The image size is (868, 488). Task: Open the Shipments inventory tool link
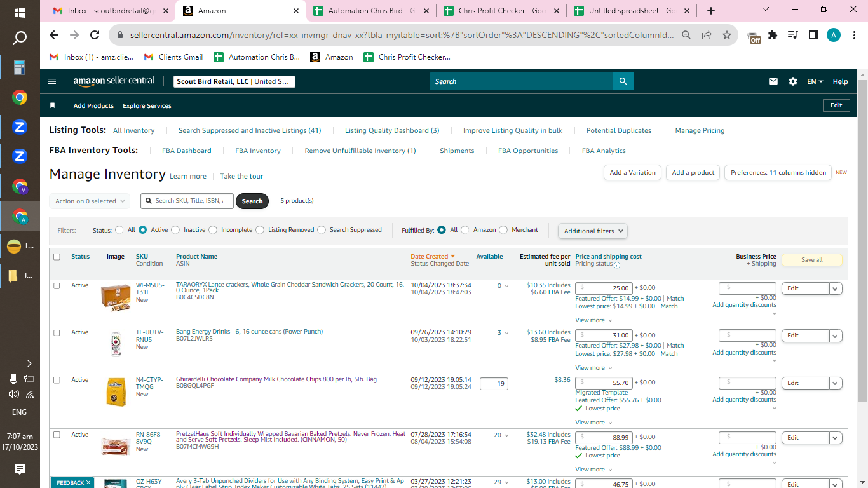click(457, 151)
